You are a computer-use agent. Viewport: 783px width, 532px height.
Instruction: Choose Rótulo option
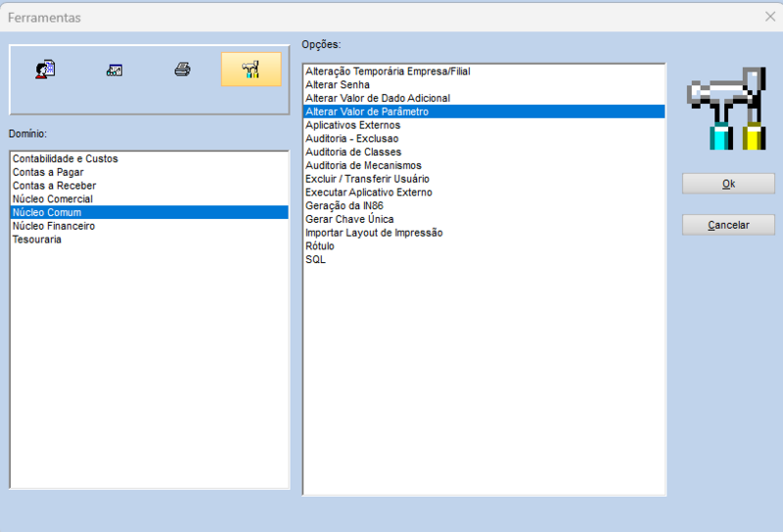[484, 246]
